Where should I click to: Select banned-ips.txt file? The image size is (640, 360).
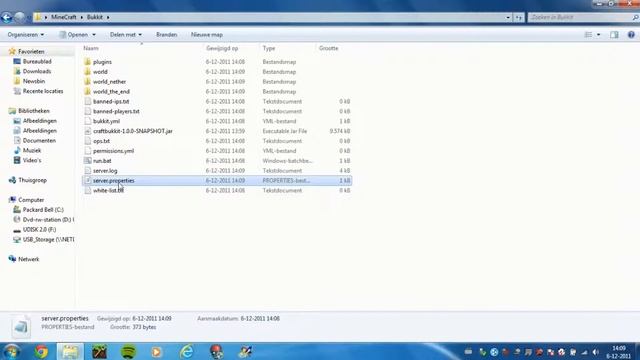(111, 101)
